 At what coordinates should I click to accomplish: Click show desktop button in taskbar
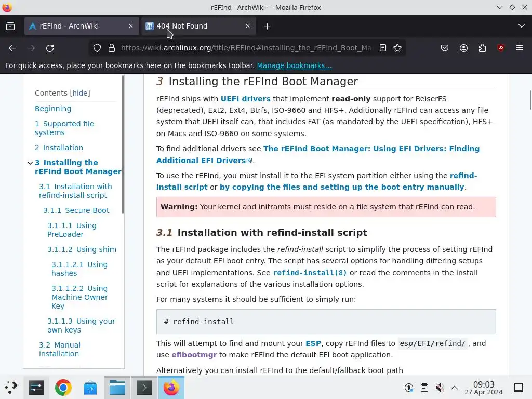(518, 388)
